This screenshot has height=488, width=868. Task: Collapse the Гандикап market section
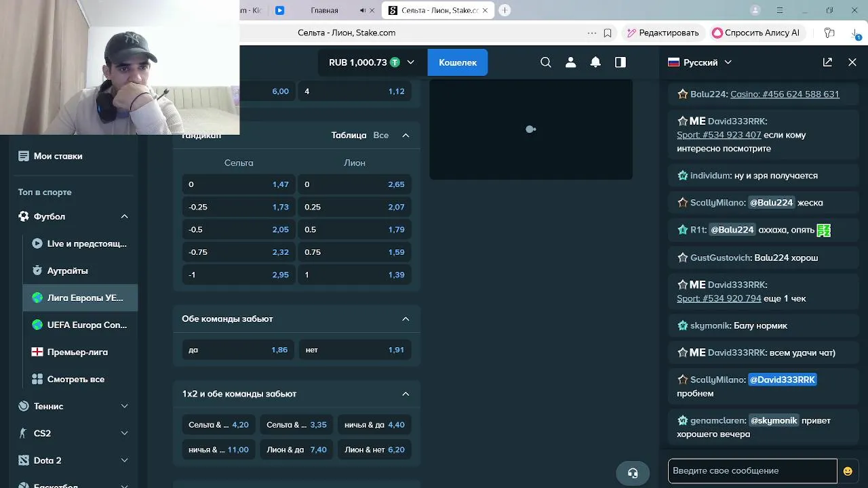click(x=406, y=135)
